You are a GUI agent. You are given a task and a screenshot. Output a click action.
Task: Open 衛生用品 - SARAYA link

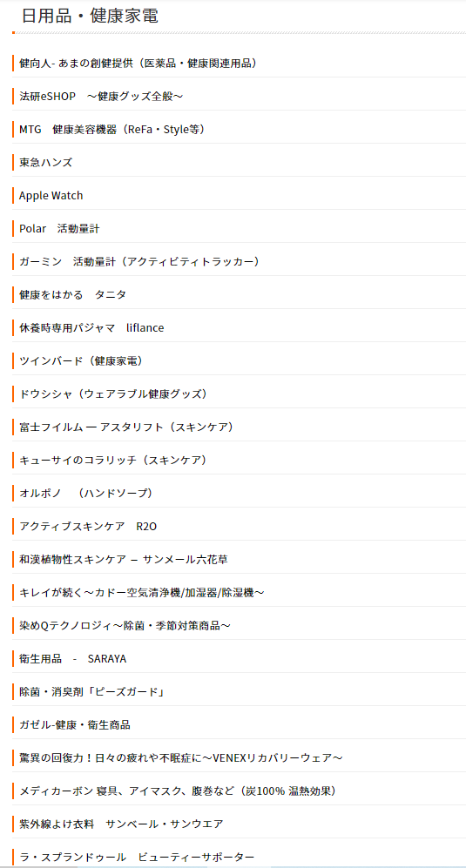(72, 659)
